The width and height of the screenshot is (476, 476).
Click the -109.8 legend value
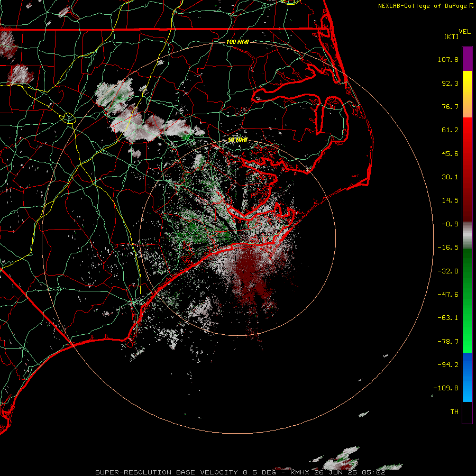[446, 388]
